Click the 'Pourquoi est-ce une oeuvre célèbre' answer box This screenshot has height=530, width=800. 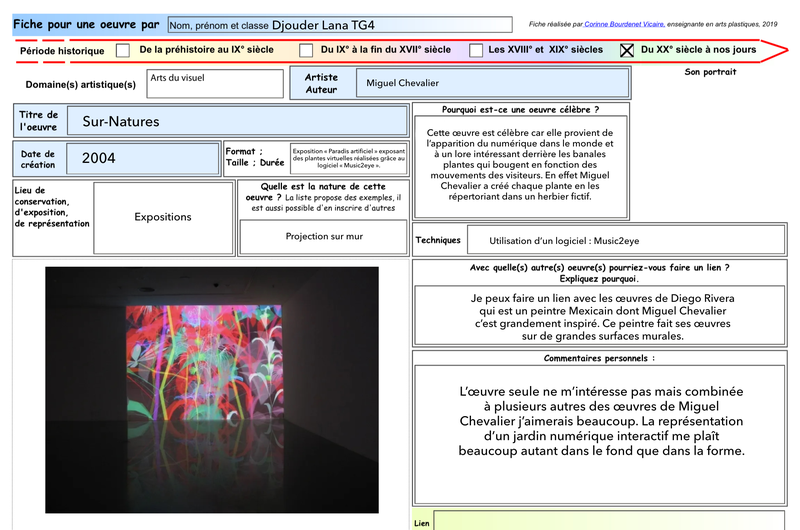pyautogui.click(x=521, y=166)
